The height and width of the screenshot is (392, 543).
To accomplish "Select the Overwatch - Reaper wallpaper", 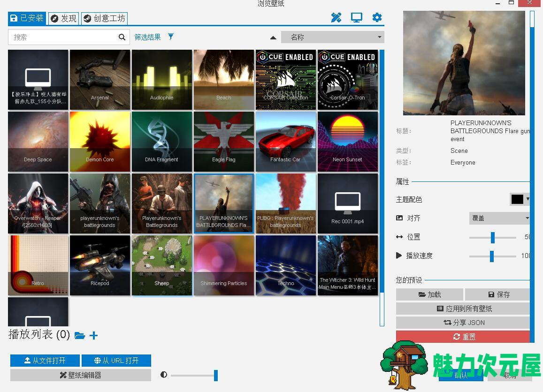I will coord(38,204).
